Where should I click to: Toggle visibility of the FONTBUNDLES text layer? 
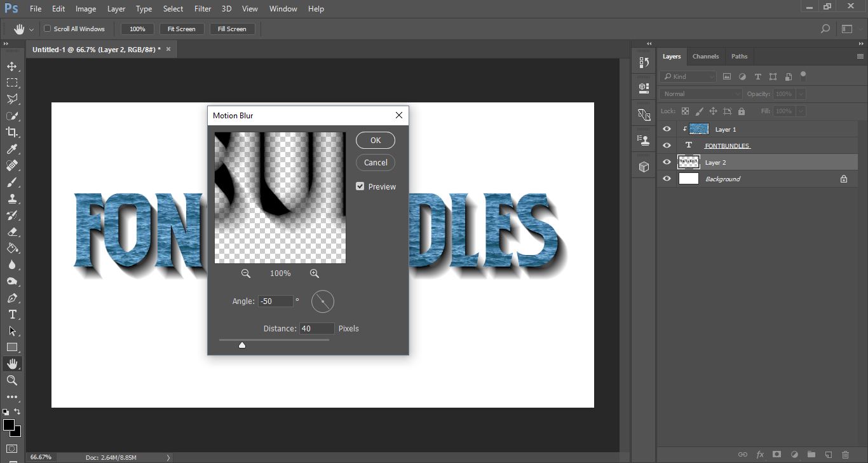pyautogui.click(x=667, y=145)
